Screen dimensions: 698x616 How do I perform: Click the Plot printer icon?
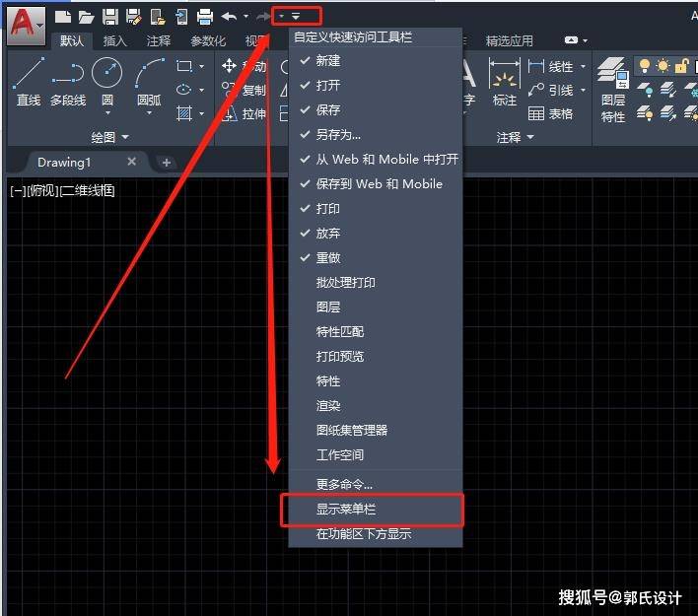tap(205, 17)
